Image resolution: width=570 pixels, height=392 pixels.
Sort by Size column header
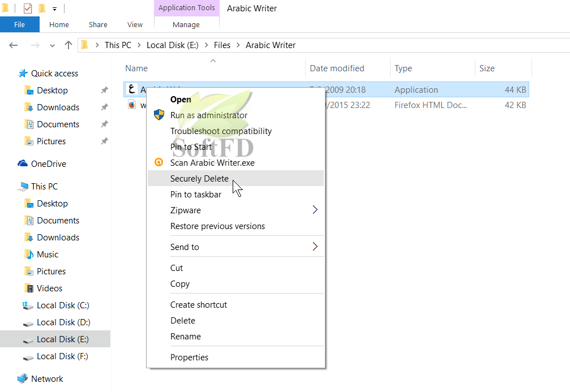pos(503,68)
